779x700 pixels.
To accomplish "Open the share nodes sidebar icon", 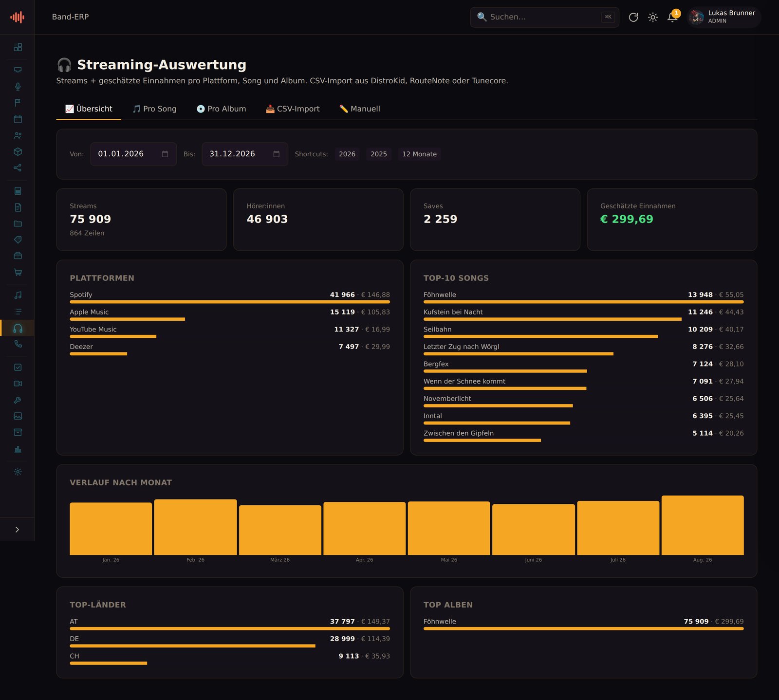I will pos(18,168).
